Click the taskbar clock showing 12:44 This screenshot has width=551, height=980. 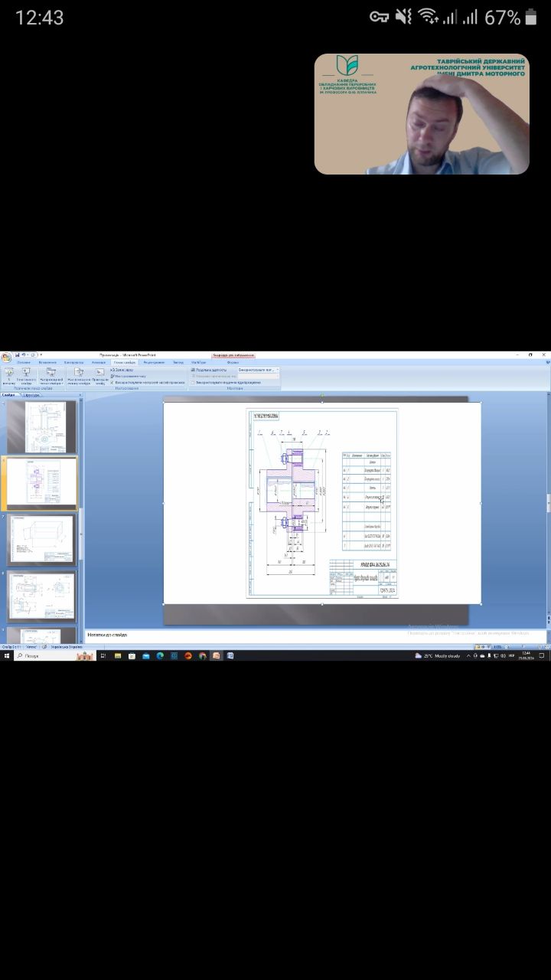527,656
